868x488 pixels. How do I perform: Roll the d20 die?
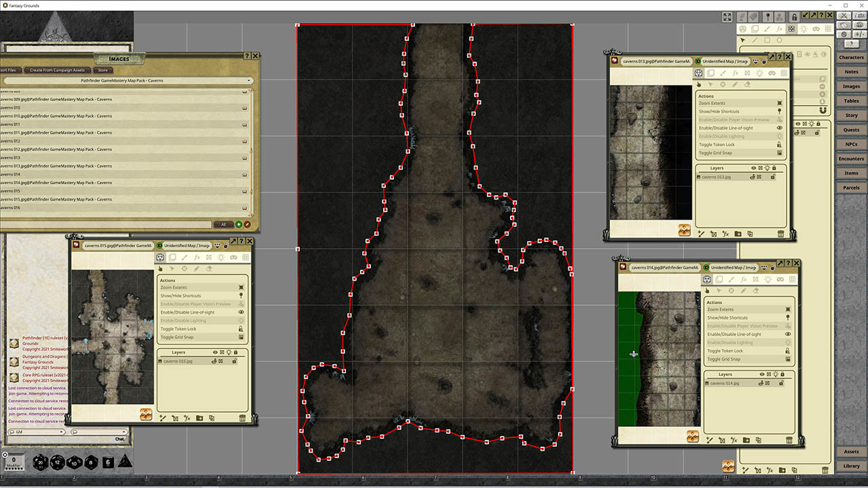coord(41,463)
